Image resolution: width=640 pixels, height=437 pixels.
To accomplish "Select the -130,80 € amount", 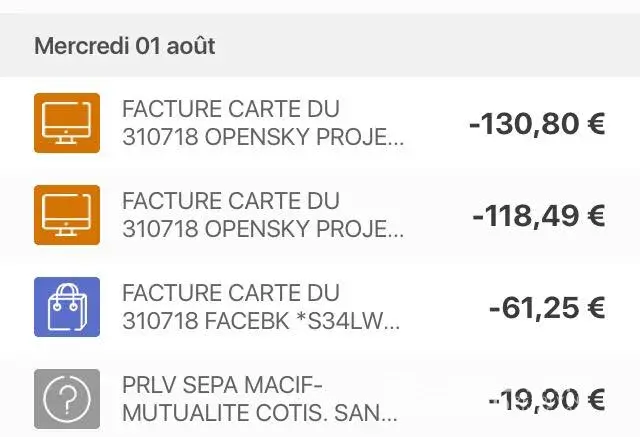I will tap(537, 124).
